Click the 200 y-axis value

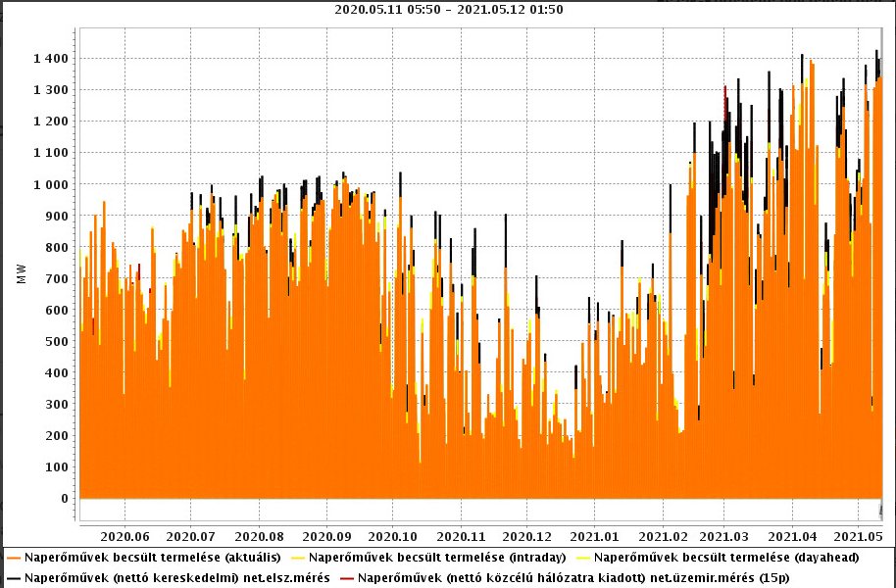pyautogui.click(x=58, y=435)
